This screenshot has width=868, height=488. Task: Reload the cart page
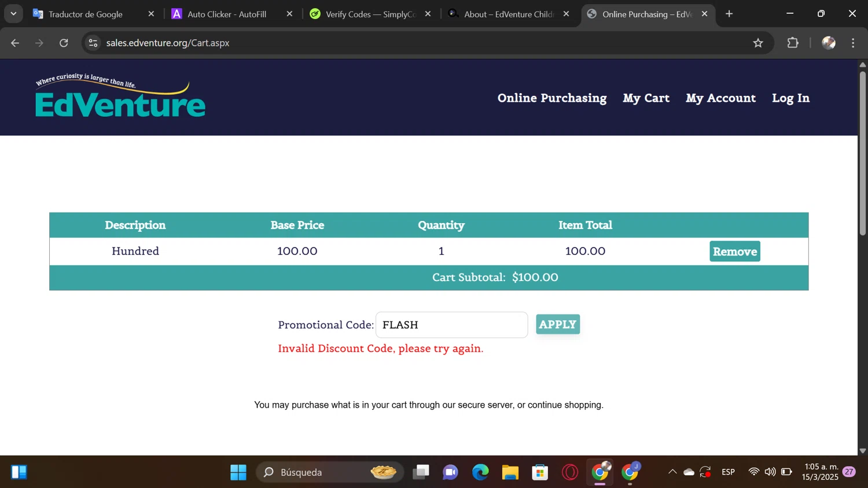pos(64,43)
